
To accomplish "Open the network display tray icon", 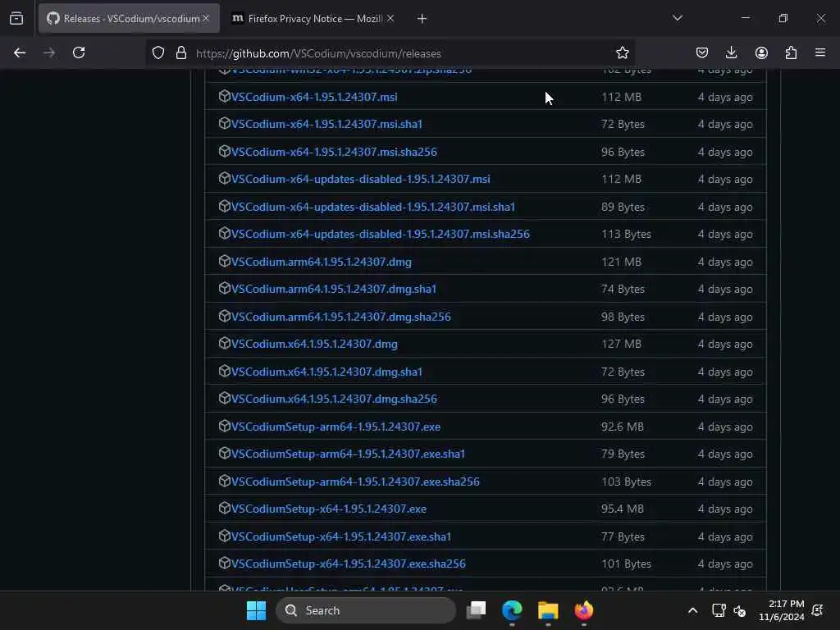I will 719,610.
